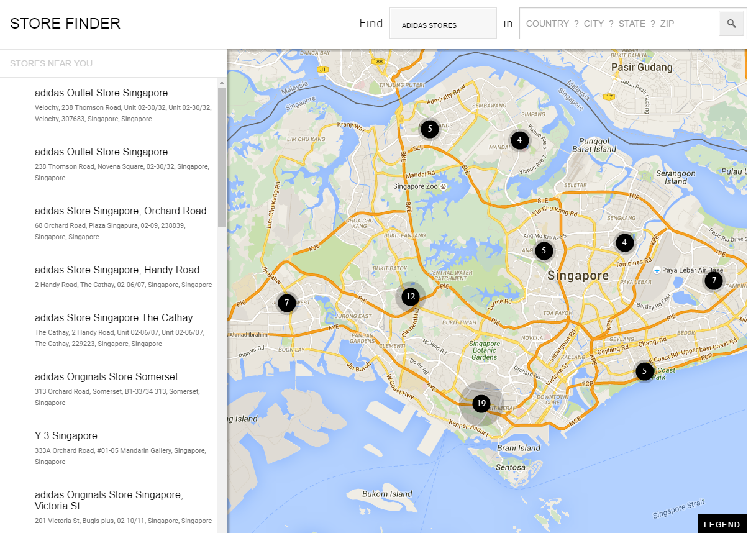Viewport: 756px width, 533px height.
Task: Open the 5-store cluster near Admiralty Rd
Action: (x=429, y=129)
